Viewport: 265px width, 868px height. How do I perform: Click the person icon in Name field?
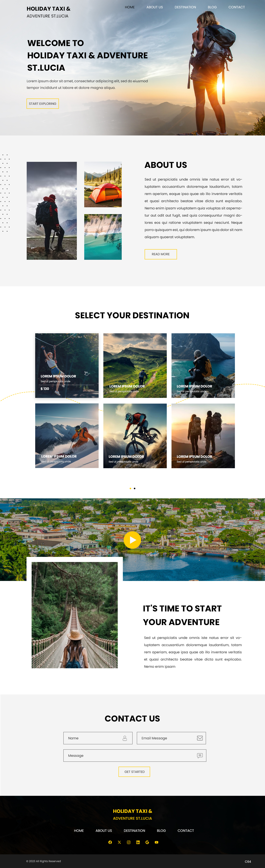[x=125, y=738]
